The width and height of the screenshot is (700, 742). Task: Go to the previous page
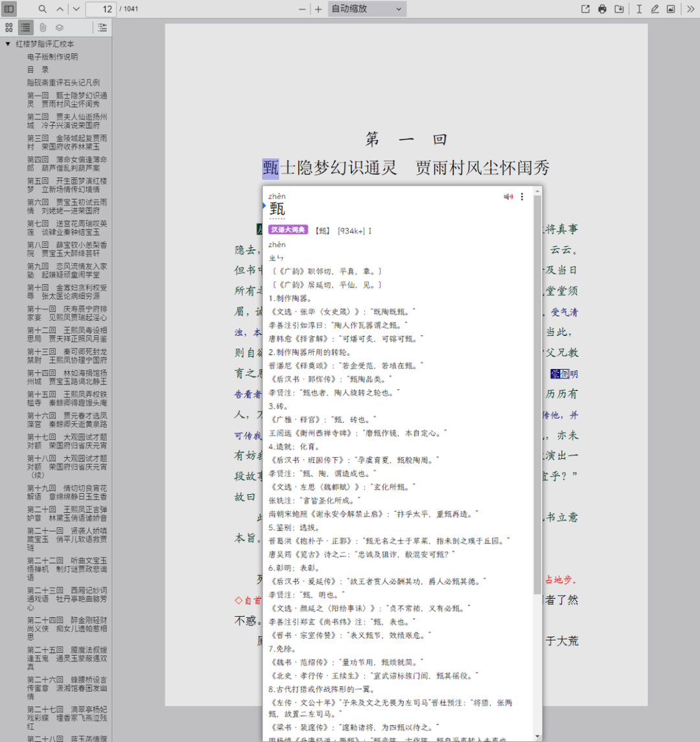click(x=60, y=9)
